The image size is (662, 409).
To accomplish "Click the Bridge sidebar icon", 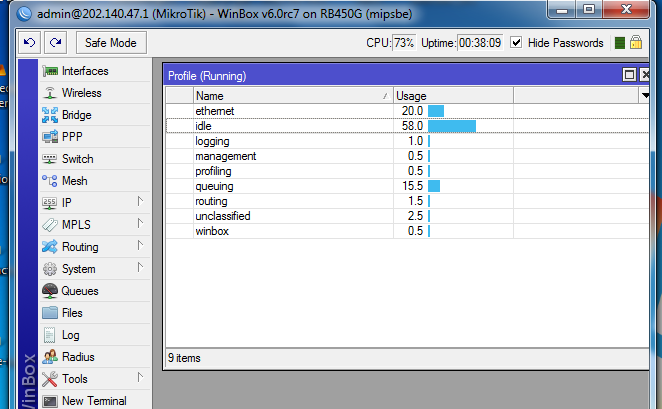I will (50, 115).
